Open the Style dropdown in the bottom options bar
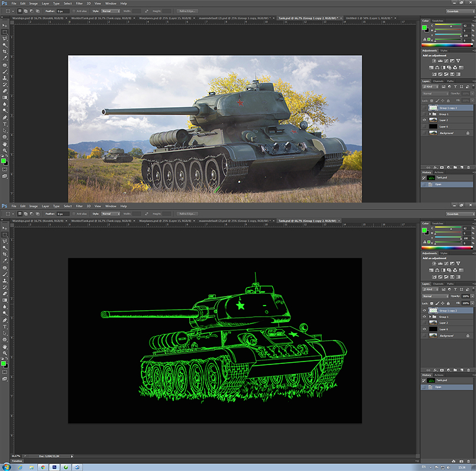Viewport: 476px width, 471px height. (111, 214)
